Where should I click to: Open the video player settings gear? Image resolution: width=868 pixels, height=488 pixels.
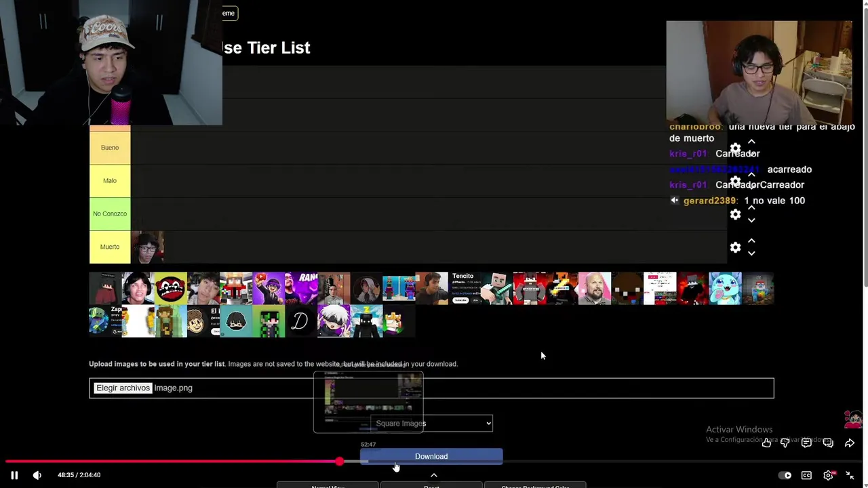[x=828, y=475]
